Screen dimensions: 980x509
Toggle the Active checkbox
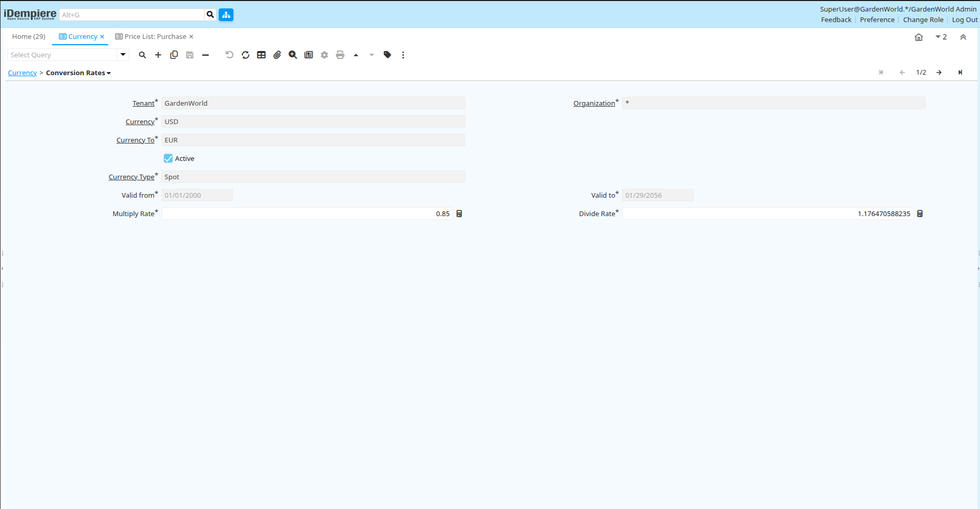click(x=168, y=158)
